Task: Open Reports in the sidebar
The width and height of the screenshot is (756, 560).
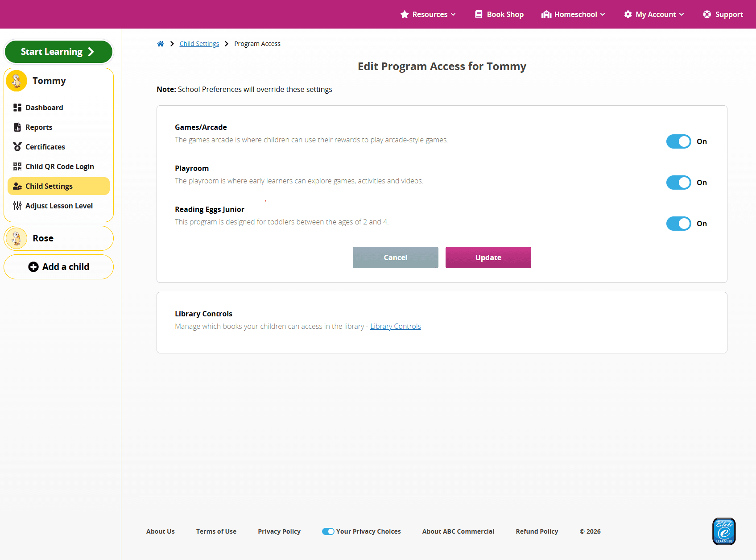Action: tap(58, 127)
